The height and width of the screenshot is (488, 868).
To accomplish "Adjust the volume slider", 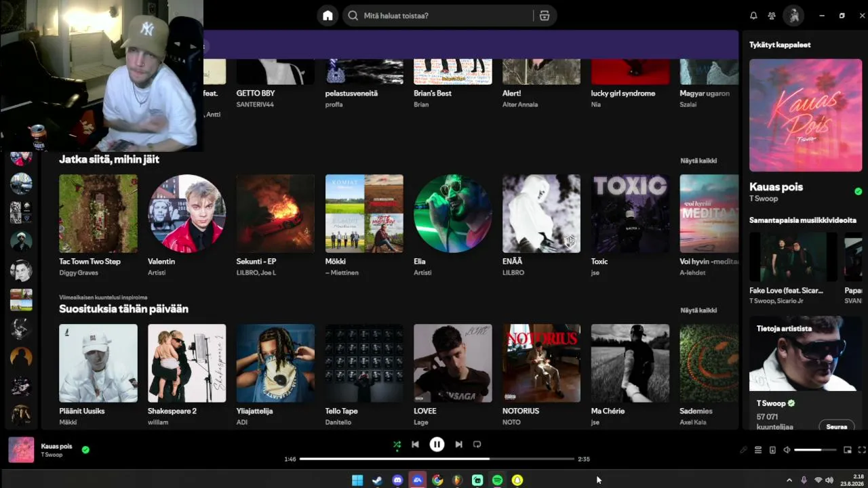I will point(816,450).
